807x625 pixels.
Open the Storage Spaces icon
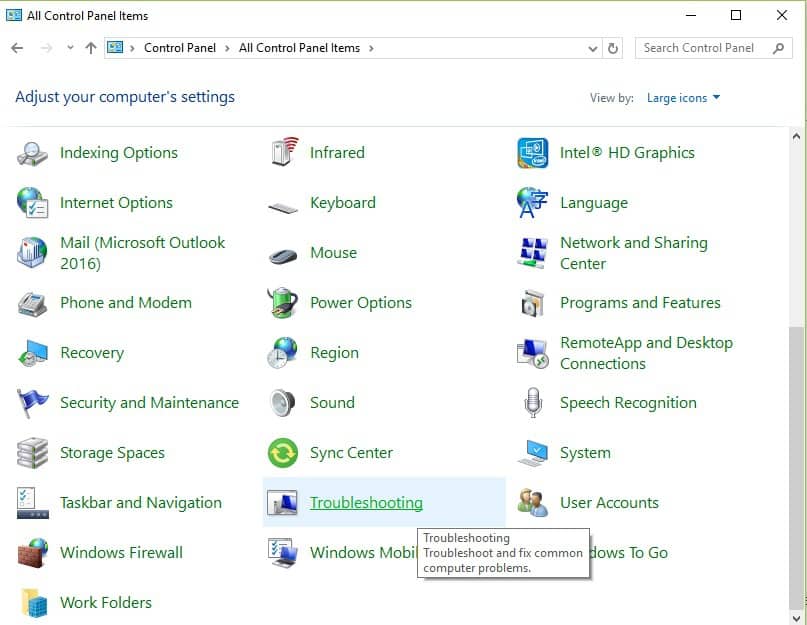[x=32, y=453]
